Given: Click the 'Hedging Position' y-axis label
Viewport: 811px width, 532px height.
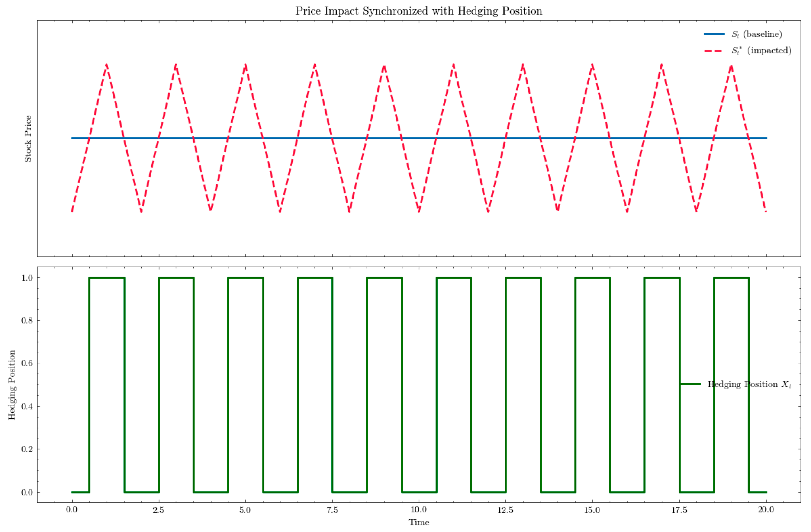Looking at the screenshot, I should click(x=12, y=385).
